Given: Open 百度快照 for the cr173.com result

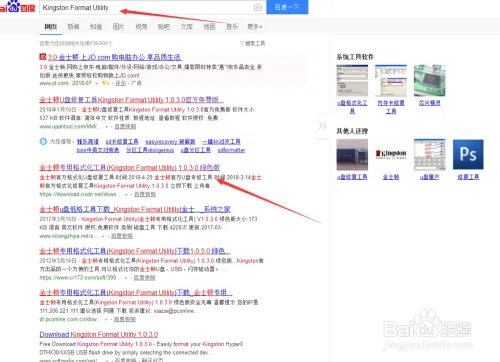Looking at the screenshot, I should tap(144, 277).
